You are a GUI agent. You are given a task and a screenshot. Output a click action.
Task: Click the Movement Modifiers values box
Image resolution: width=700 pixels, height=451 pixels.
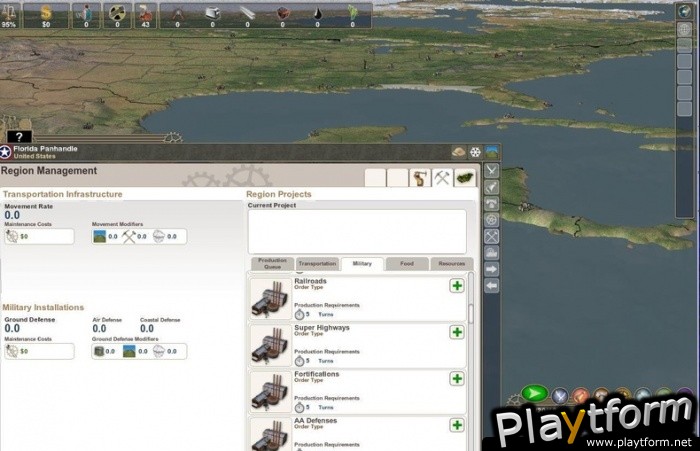coord(139,236)
